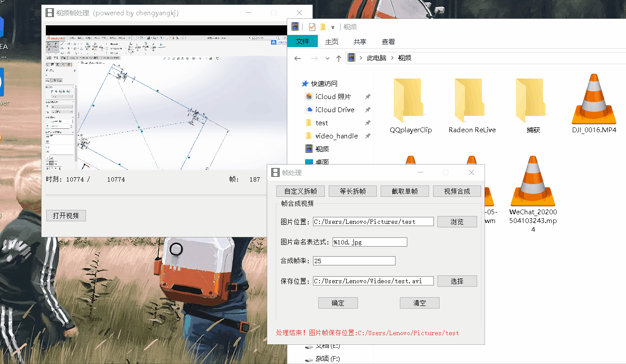The height and width of the screenshot is (364, 626).
Task: Open the 共享 ribbon tab in Explorer
Action: coord(360,42)
